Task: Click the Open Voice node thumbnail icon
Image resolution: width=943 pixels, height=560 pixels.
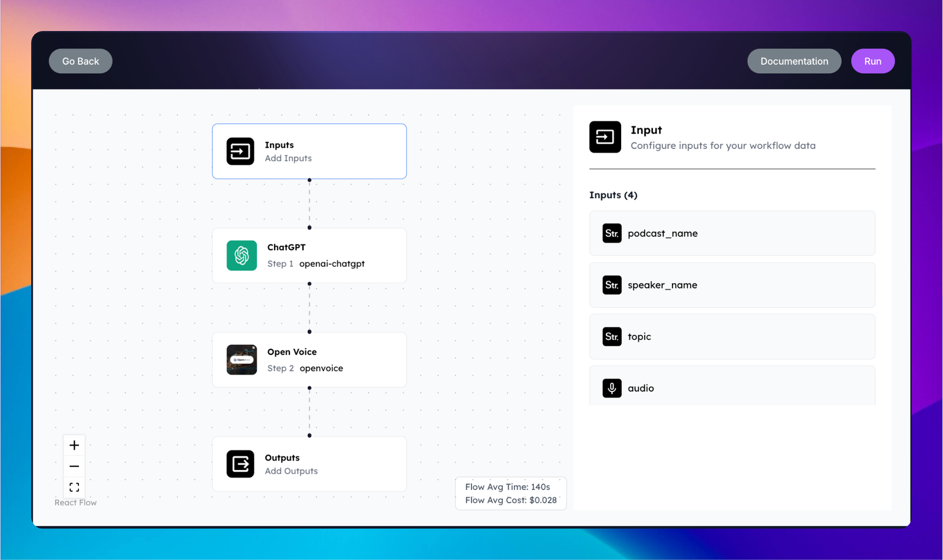Action: [242, 360]
